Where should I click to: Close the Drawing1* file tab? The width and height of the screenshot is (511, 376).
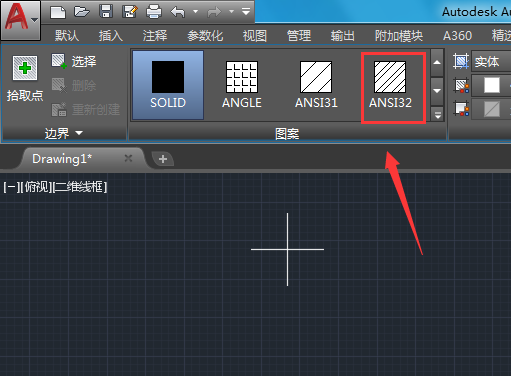128,158
